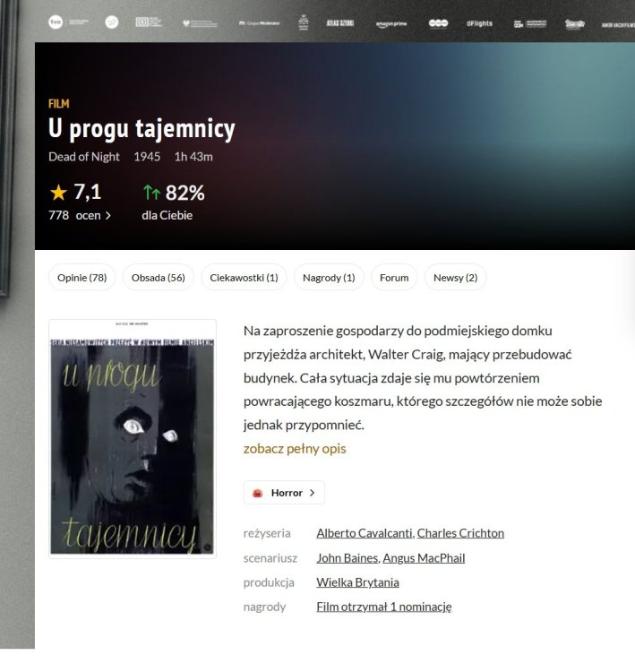Show the Newsy (2) tab
This screenshot has width=635, height=672.
click(x=455, y=278)
